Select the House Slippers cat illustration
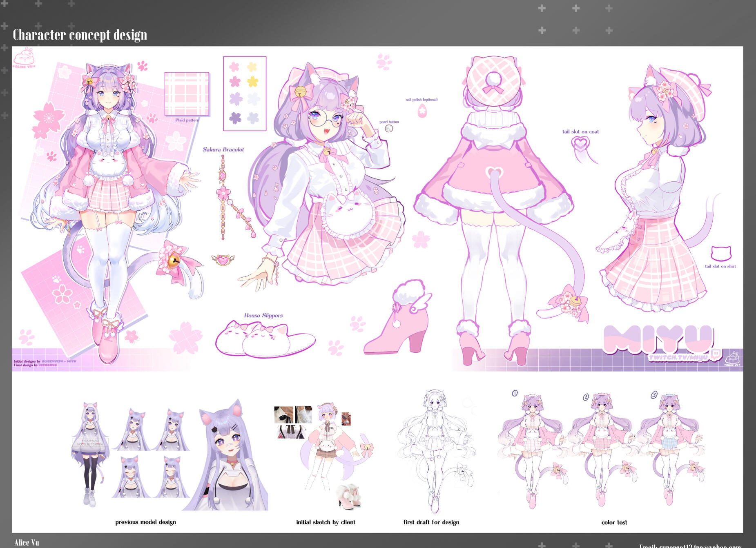The width and height of the screenshot is (756, 548). click(265, 338)
